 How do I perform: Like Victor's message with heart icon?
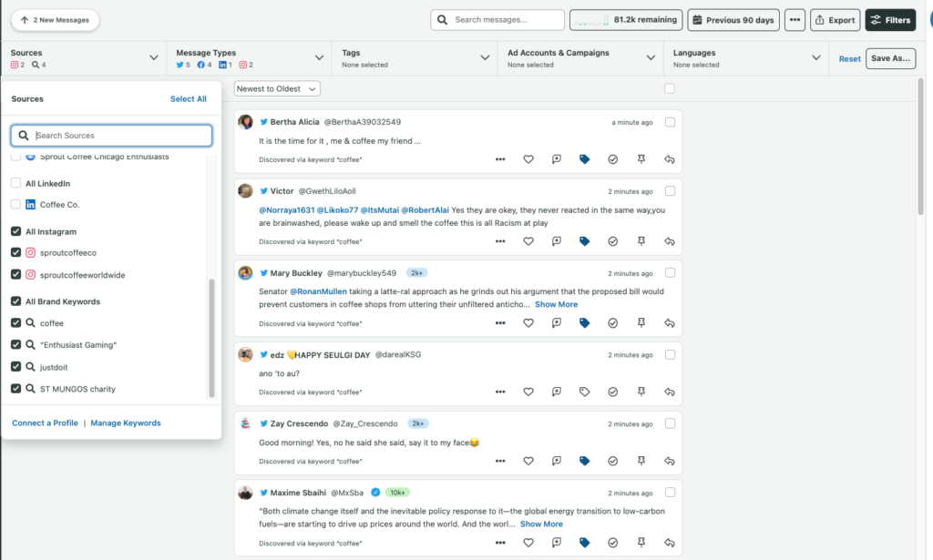click(x=528, y=241)
